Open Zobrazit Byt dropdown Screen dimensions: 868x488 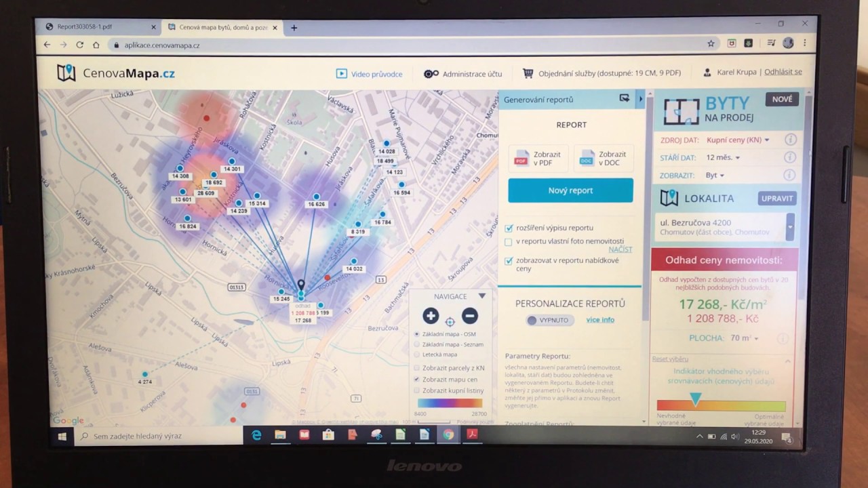(x=715, y=175)
